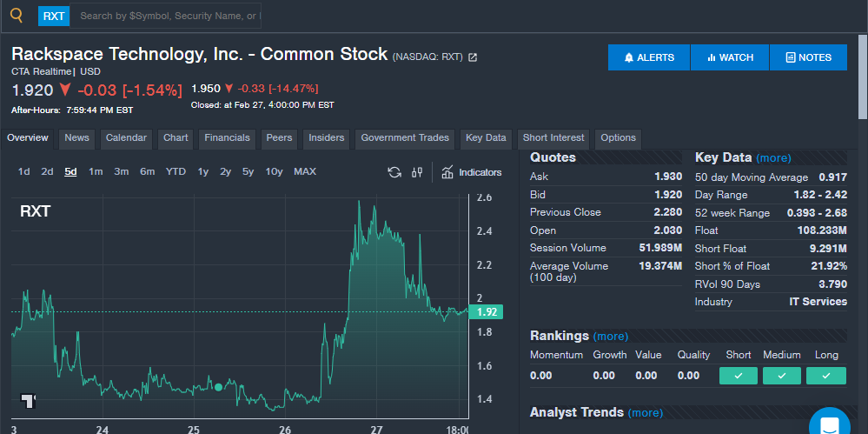This screenshot has height=434, width=868.
Task: Open the Calendar tab
Action: pyautogui.click(x=126, y=138)
